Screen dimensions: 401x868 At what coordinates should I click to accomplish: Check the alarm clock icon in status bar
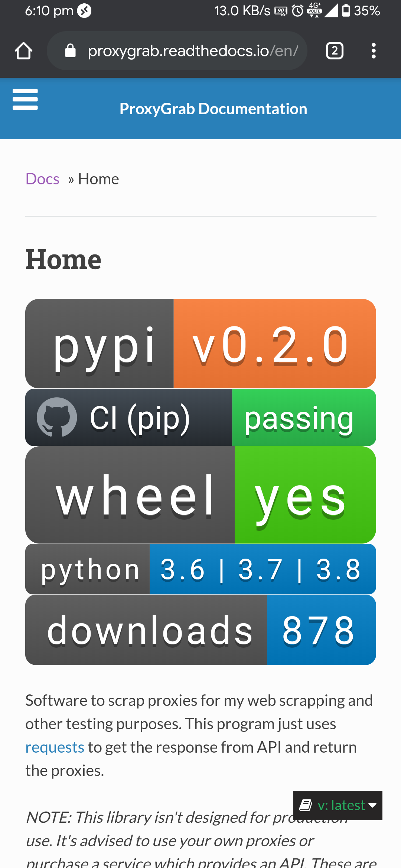[297, 11]
